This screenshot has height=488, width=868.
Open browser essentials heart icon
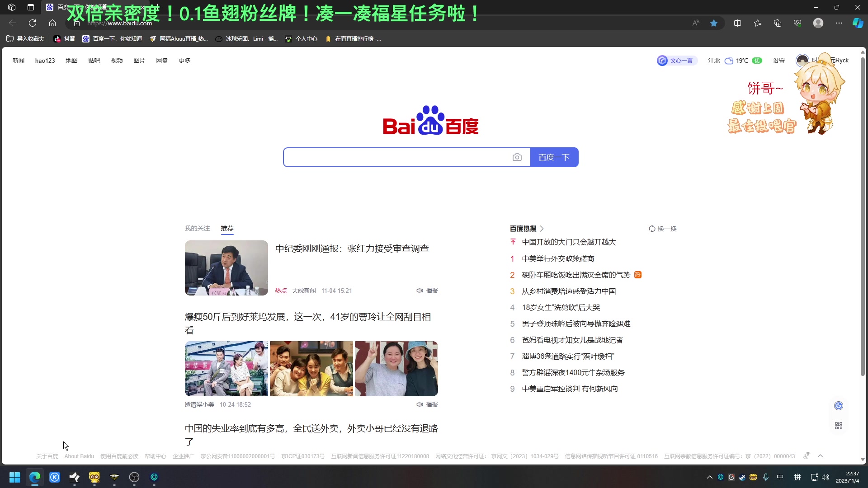pos(797,23)
